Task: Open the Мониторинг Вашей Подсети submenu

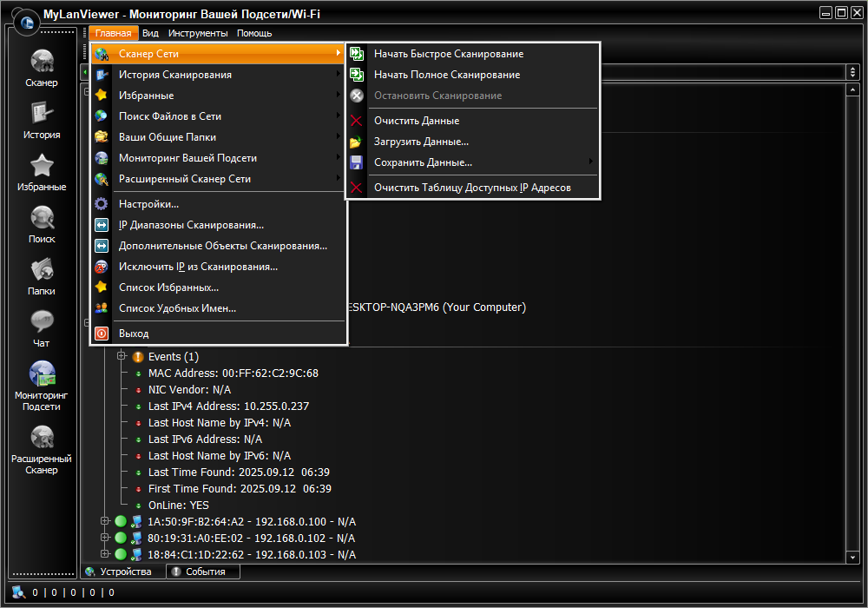Action: [218, 158]
